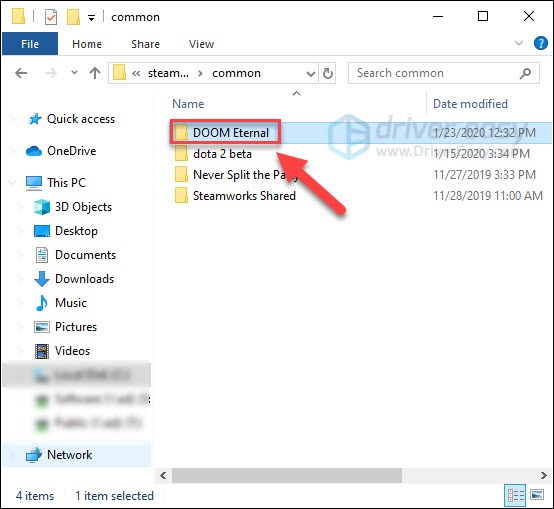Screen dimensions: 554x509
Task: Click the Never Split the Party folder icon
Action: coord(181,174)
